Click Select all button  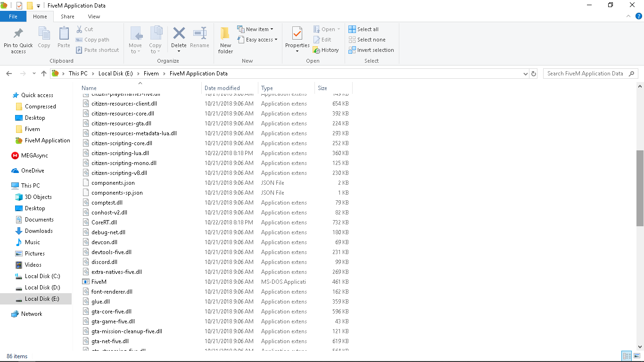363,29
